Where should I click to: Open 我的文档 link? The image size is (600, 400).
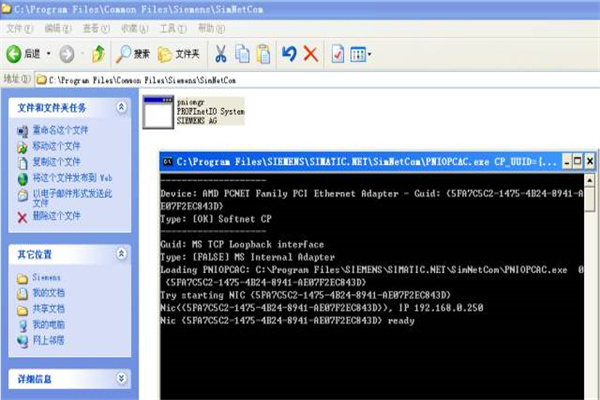48,293
